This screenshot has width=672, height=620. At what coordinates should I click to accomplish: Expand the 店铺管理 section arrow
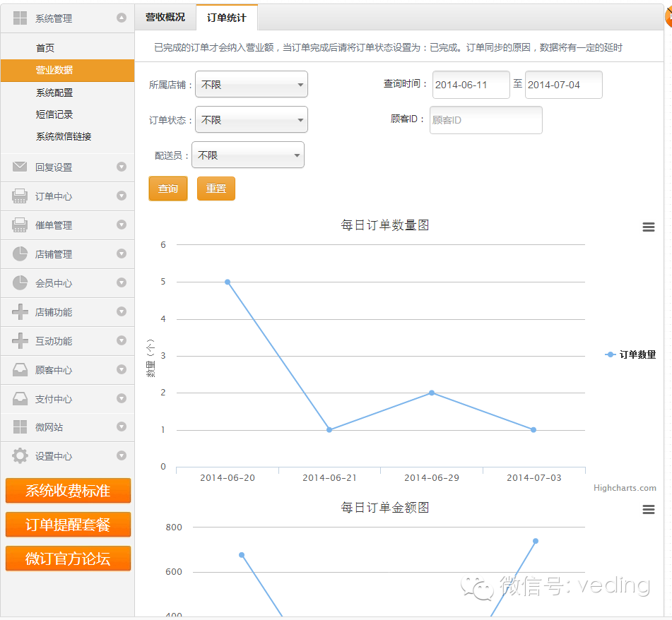(x=122, y=254)
